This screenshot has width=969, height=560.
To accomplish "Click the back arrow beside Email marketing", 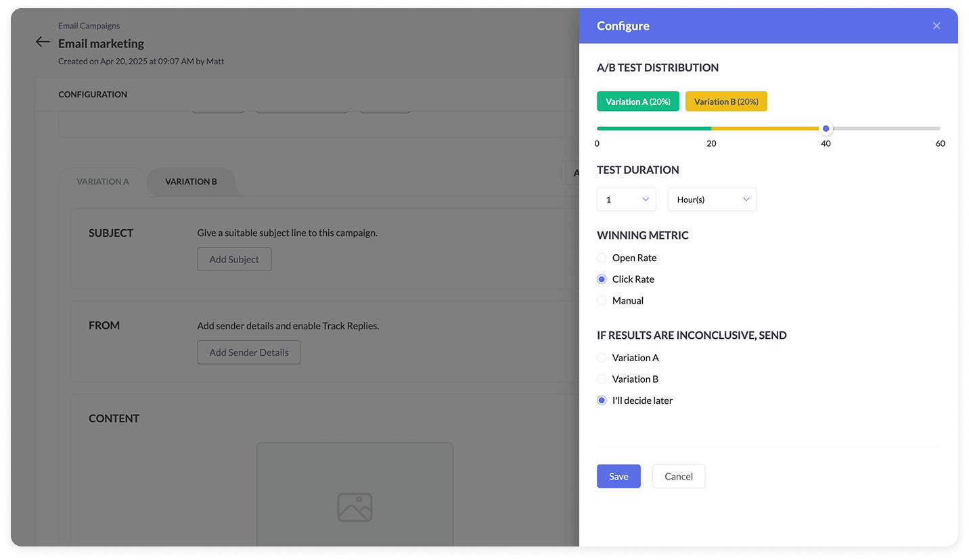I will pyautogui.click(x=43, y=42).
